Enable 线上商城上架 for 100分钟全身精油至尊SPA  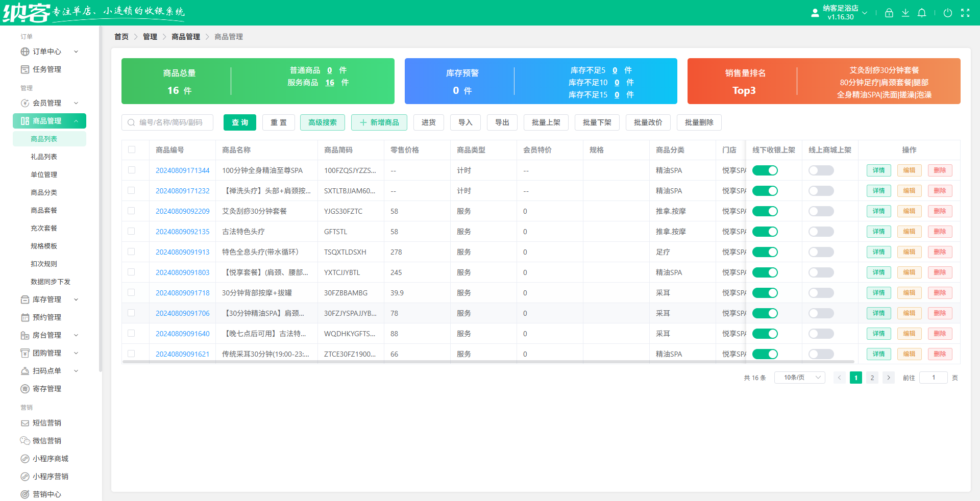pyautogui.click(x=821, y=170)
